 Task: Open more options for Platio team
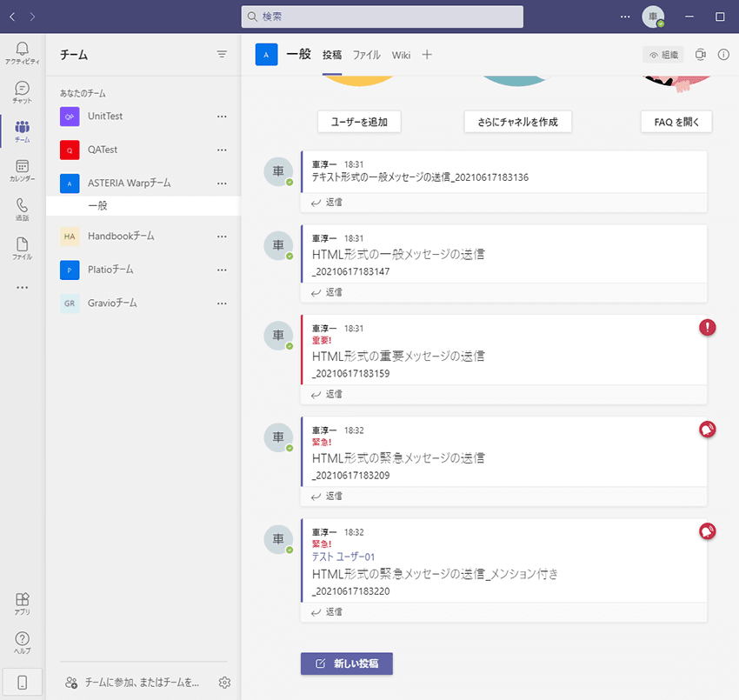(222, 270)
